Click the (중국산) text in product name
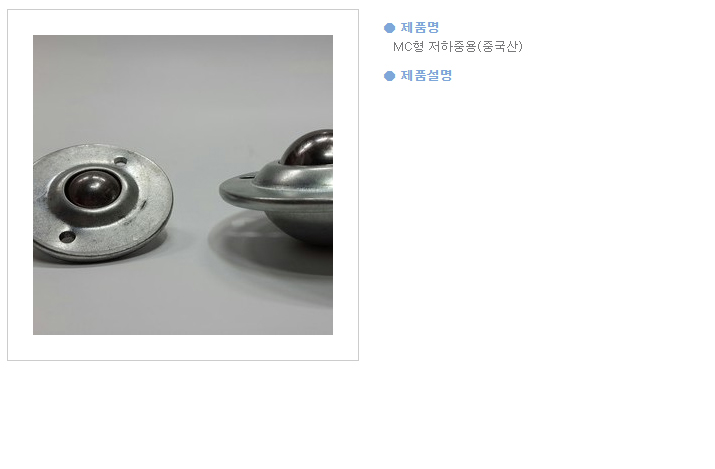This screenshot has height=469, width=715. [499, 46]
